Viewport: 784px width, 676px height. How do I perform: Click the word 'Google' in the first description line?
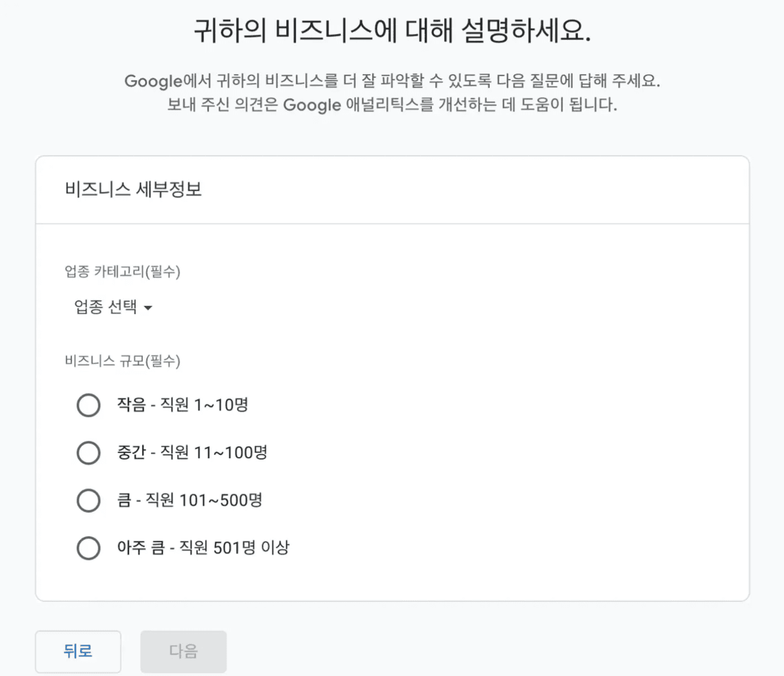[153, 81]
